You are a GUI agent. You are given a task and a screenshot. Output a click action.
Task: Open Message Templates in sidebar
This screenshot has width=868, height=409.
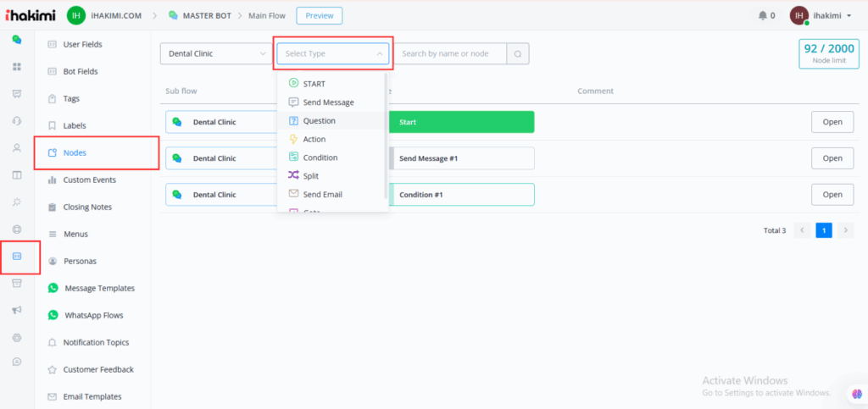coord(99,288)
